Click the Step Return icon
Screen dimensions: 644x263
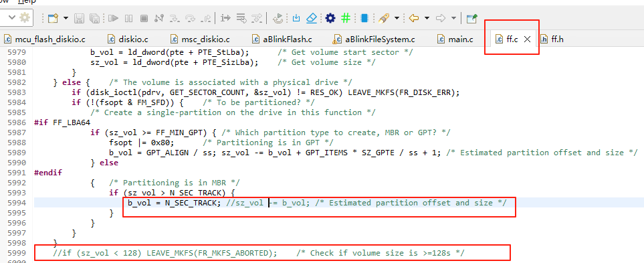pos(206,18)
